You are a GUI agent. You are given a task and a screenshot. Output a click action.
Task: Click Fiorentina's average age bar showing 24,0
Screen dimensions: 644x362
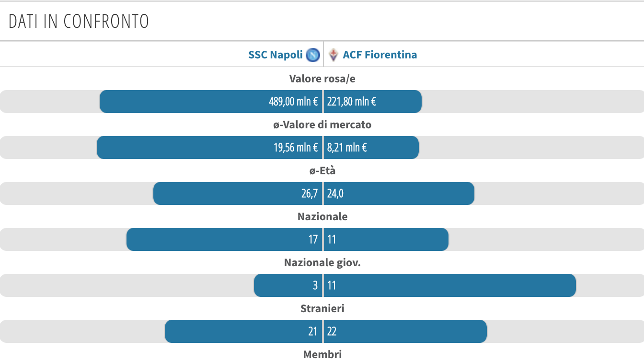tap(399, 193)
